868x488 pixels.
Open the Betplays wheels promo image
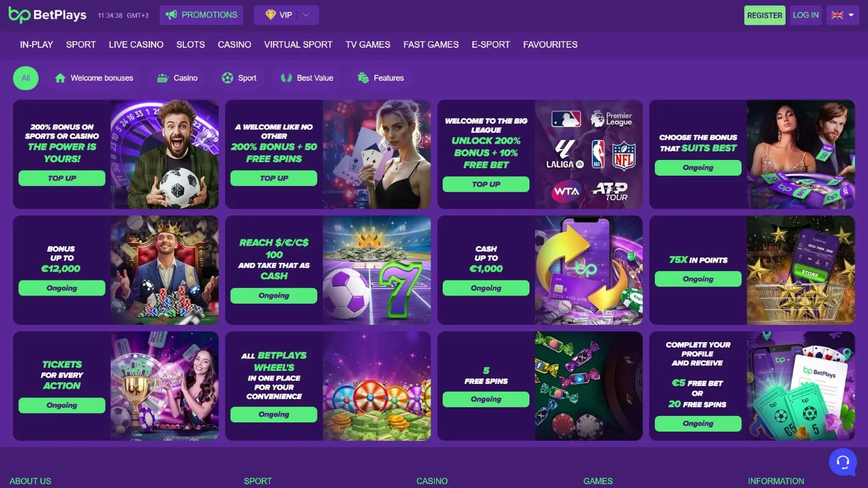(376, 386)
